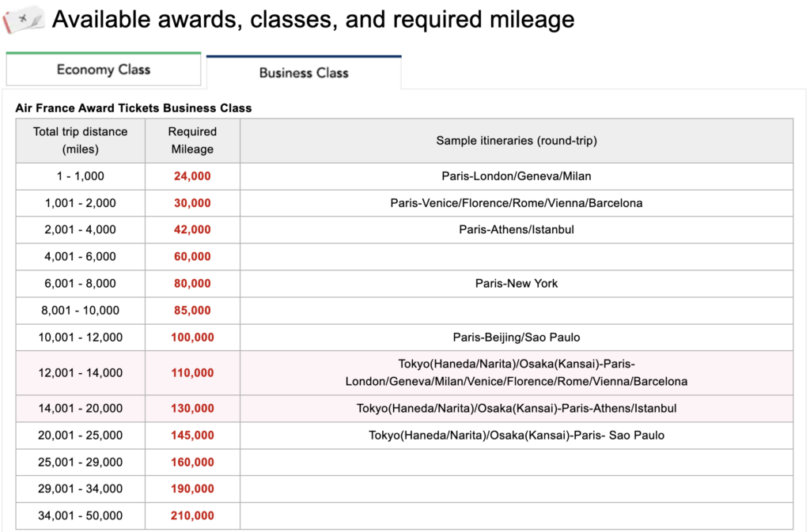
Task: Click the airline ticket icon beside the heading
Action: coord(23,19)
